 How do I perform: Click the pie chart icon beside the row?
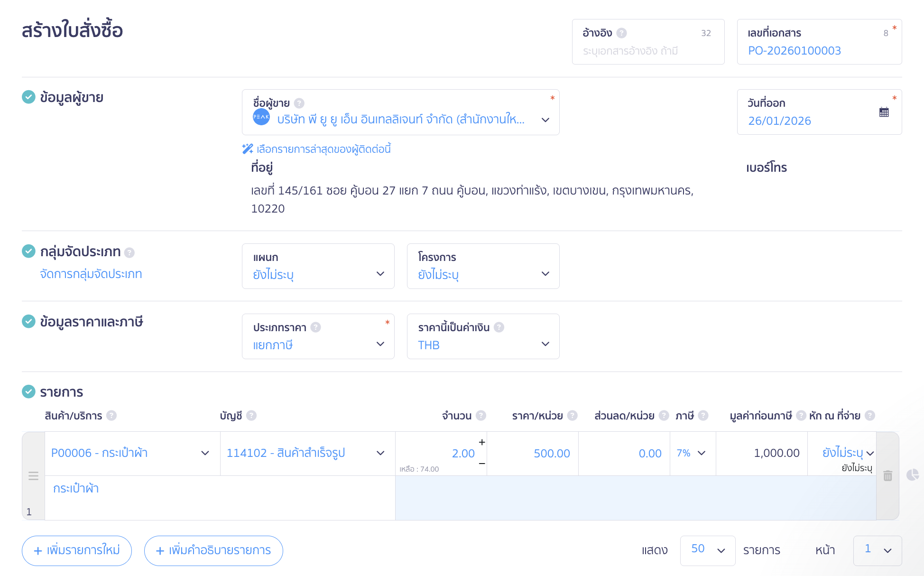pyautogui.click(x=912, y=475)
